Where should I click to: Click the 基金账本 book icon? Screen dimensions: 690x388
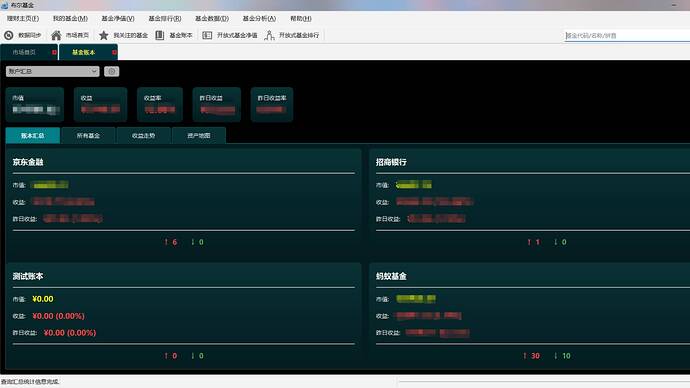coord(160,35)
